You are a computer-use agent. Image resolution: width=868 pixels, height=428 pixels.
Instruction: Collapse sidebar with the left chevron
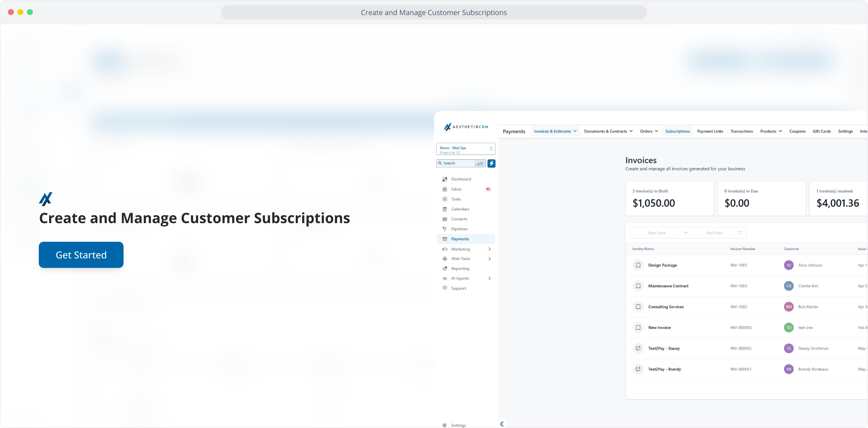502,424
